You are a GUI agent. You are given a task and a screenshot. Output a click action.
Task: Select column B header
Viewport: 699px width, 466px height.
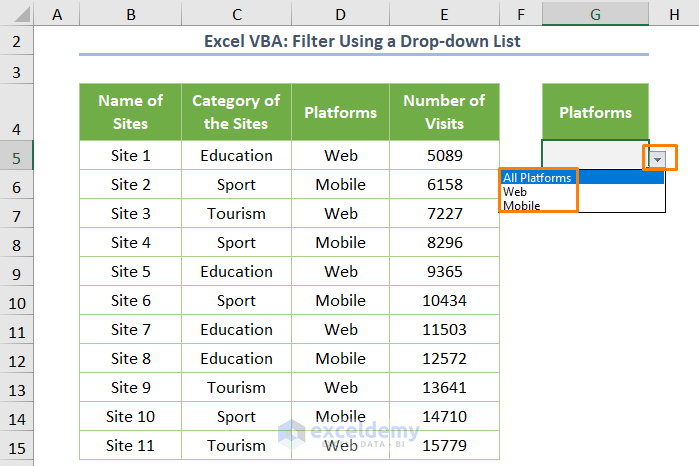tap(131, 12)
